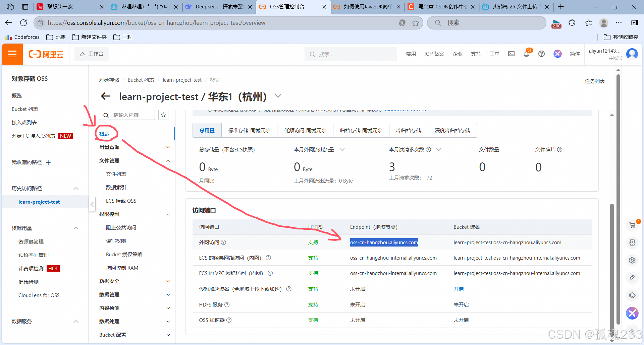Expand the 用量查询 menu section
Screen dimensions: 644x345
coord(168,147)
